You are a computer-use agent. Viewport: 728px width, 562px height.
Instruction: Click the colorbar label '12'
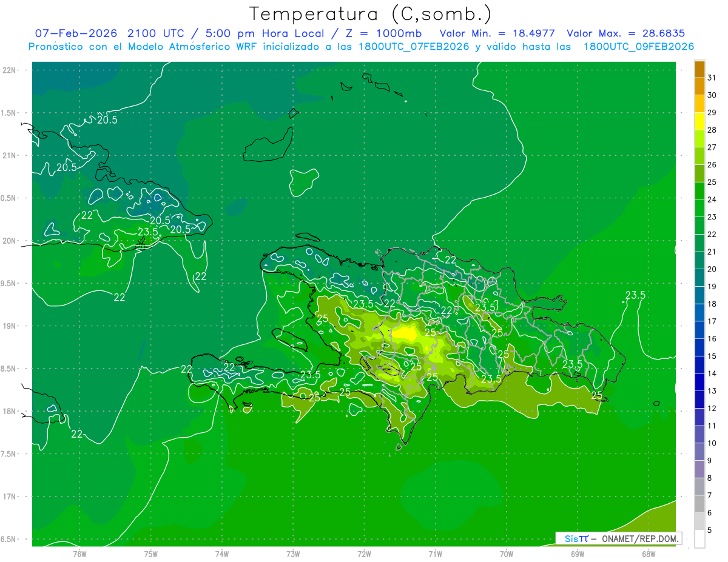coord(712,408)
